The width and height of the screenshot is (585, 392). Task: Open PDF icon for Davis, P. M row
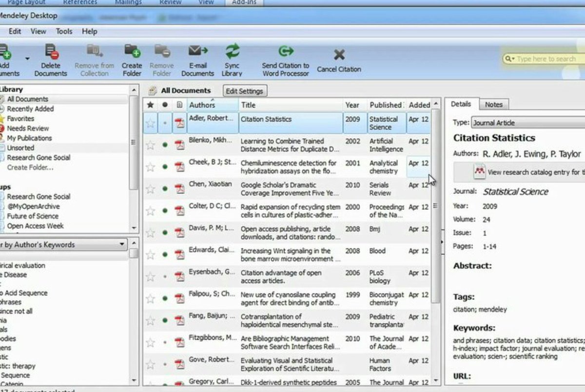pos(180,232)
